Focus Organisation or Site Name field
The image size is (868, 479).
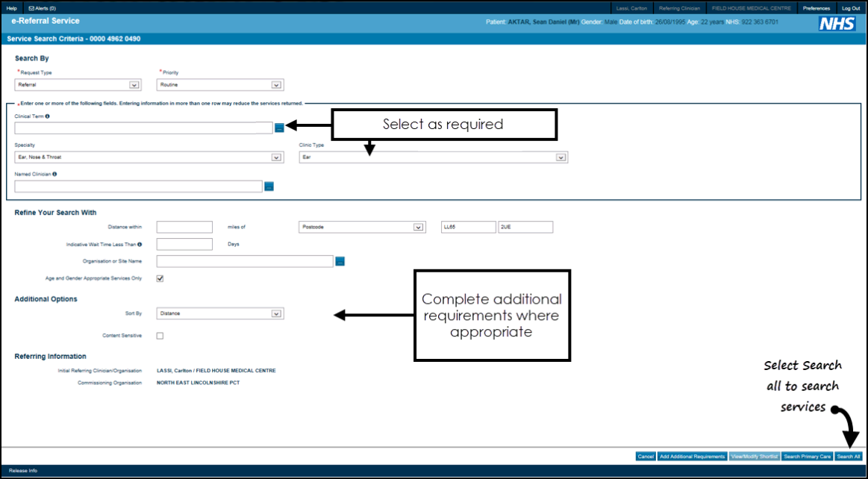246,261
